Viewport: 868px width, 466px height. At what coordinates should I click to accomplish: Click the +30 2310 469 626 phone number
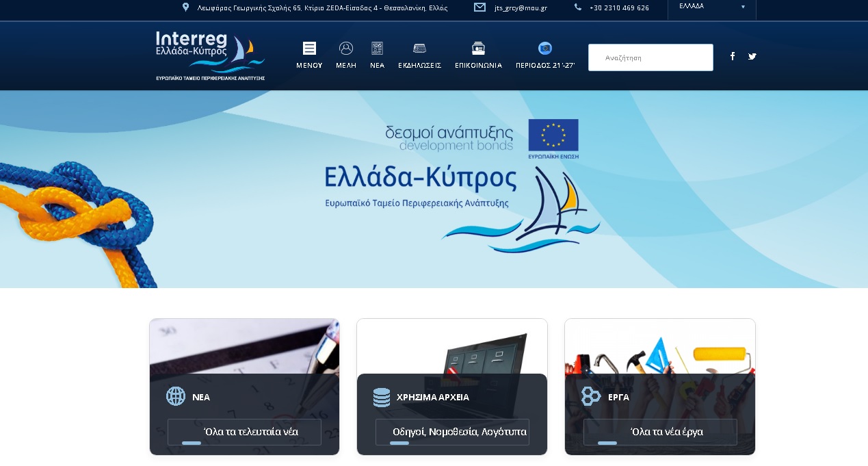pyautogui.click(x=619, y=8)
